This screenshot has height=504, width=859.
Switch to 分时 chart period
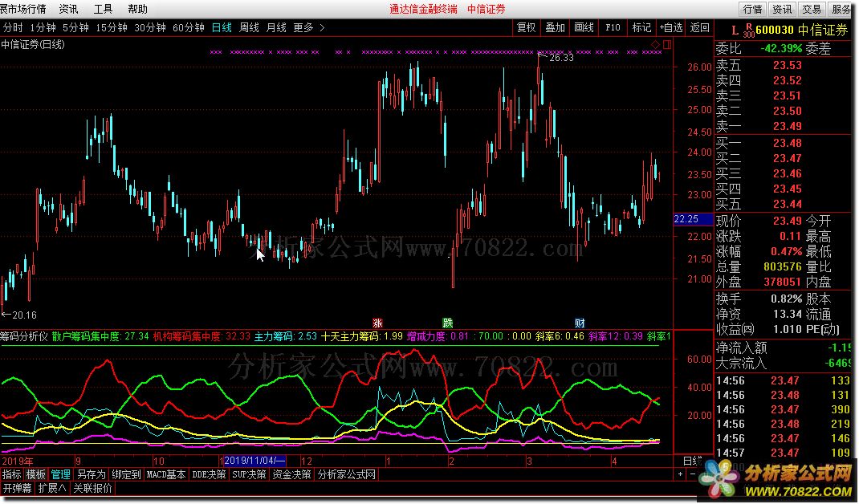[x=13, y=27]
